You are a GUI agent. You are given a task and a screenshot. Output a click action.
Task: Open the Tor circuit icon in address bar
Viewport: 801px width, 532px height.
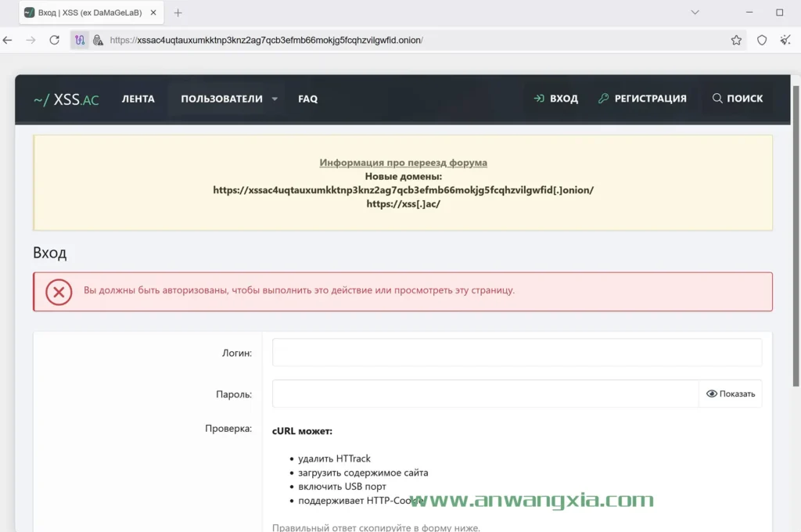80,40
